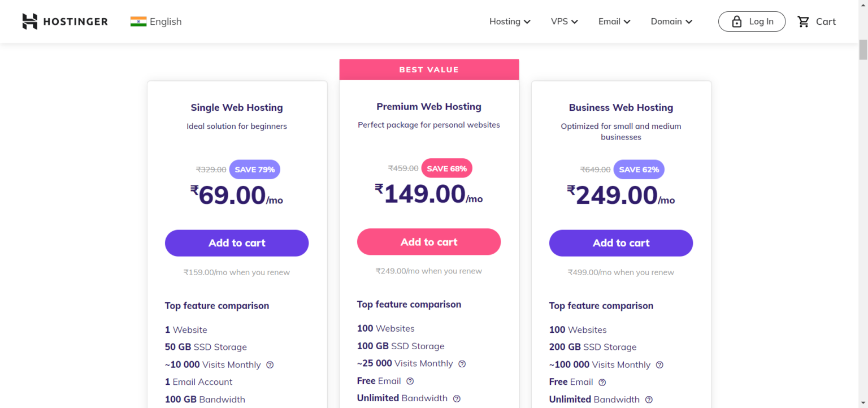Screen dimensions: 868x408
Task: Open Business plan Free Email help icon
Action: [x=602, y=382]
